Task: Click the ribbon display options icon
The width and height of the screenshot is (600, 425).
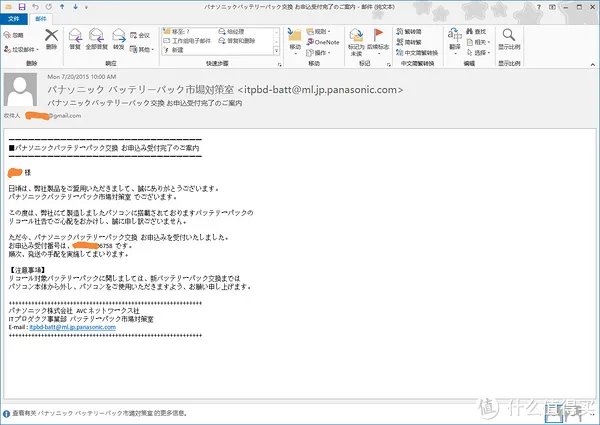Action: (552, 7)
